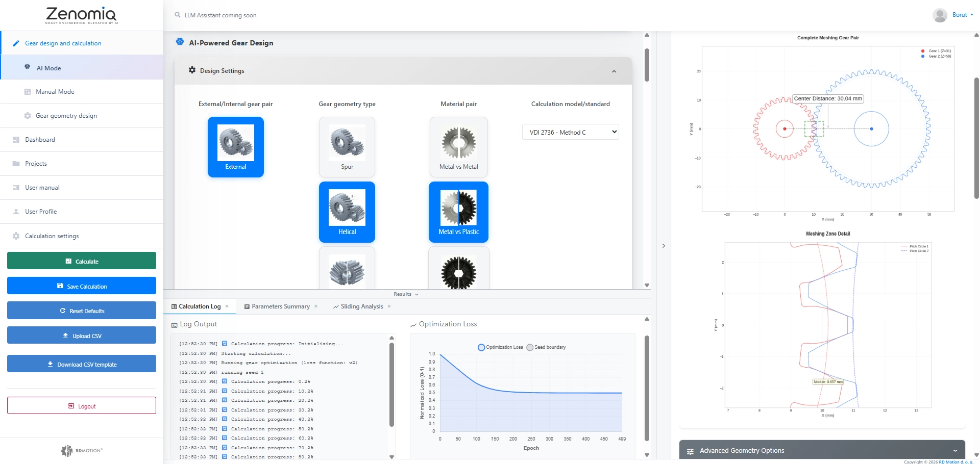Open Manual Mode in the sidebar
980x464 pixels.
click(82, 92)
